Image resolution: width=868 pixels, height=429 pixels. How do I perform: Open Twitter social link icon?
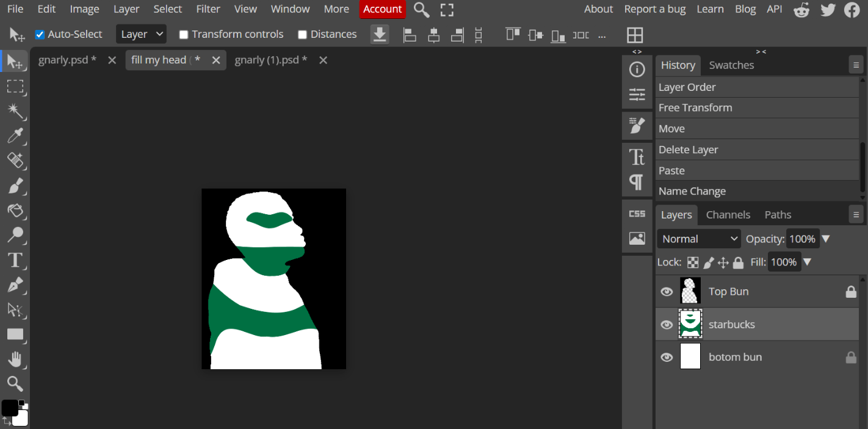point(828,9)
